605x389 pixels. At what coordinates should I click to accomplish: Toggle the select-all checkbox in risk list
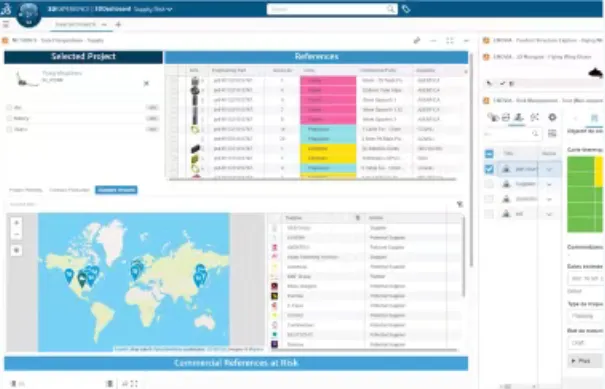(x=489, y=154)
